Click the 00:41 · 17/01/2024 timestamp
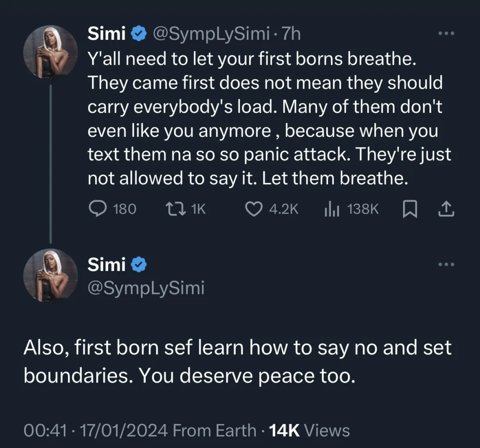Image resolution: width=480 pixels, height=448 pixels. tap(96, 430)
